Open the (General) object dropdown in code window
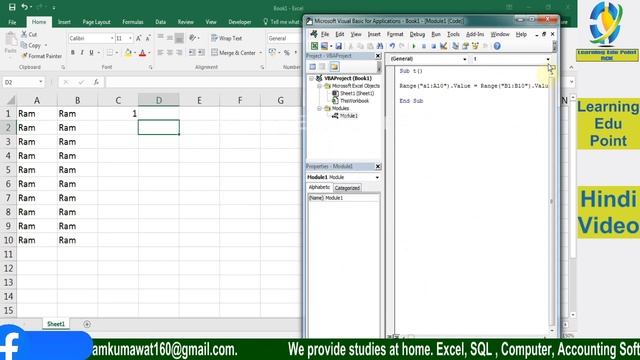Viewport: 640px width, 360px height. (x=464, y=59)
